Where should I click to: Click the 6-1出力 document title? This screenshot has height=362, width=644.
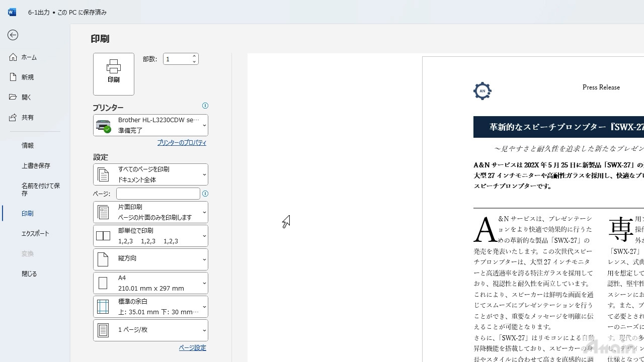(x=39, y=12)
